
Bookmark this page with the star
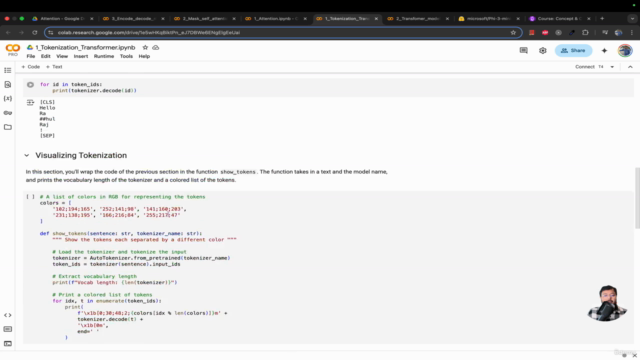[513, 33]
